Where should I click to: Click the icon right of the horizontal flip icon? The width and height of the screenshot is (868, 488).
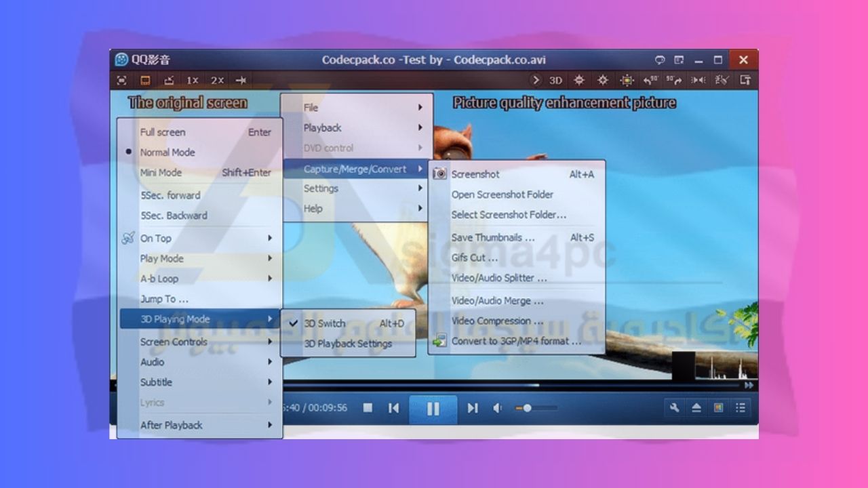click(722, 80)
